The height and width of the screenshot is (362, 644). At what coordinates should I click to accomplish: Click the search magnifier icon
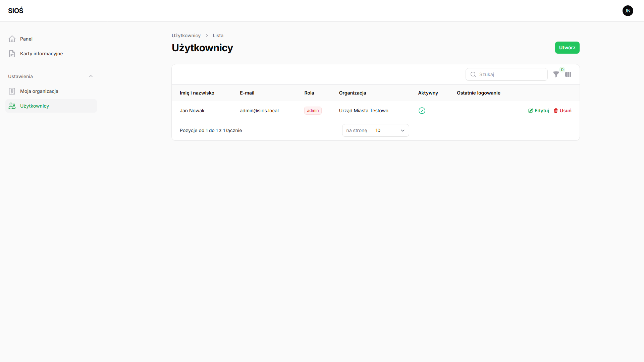[x=473, y=74]
